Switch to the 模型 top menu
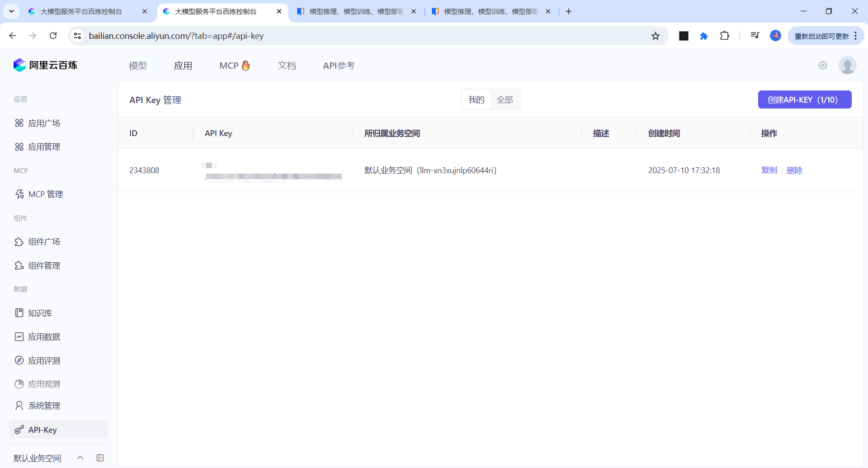This screenshot has height=468, width=868. pyautogui.click(x=138, y=66)
